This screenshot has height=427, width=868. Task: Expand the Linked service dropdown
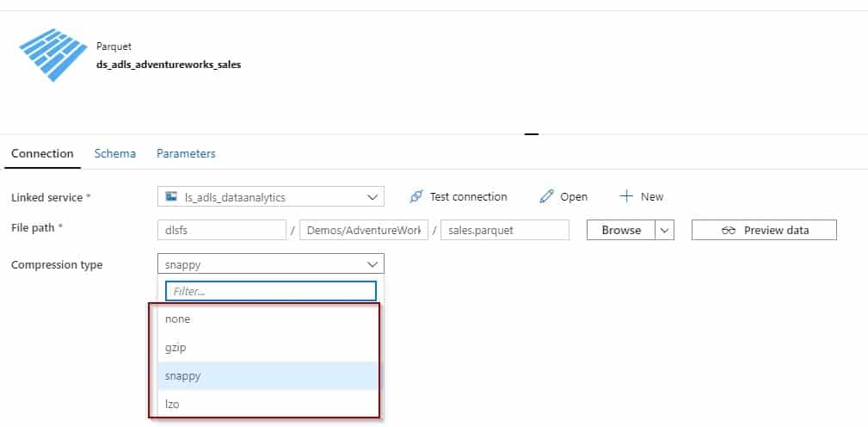372,197
